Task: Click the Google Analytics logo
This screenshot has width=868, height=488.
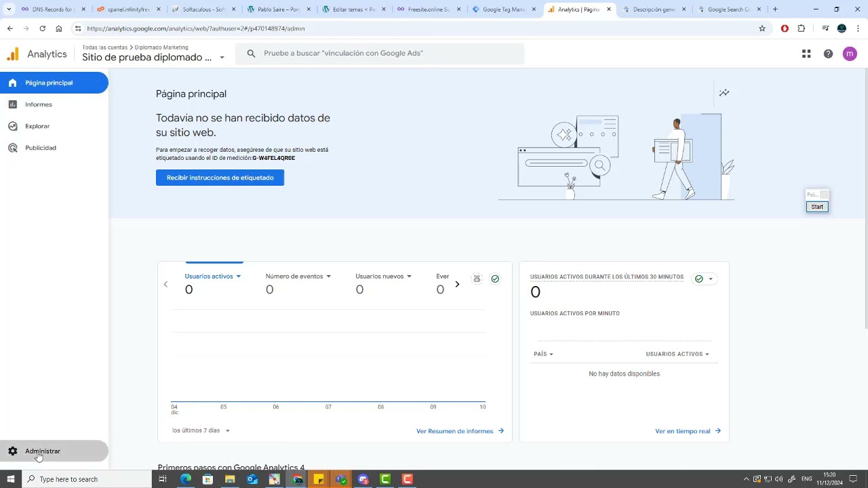Action: (13, 54)
